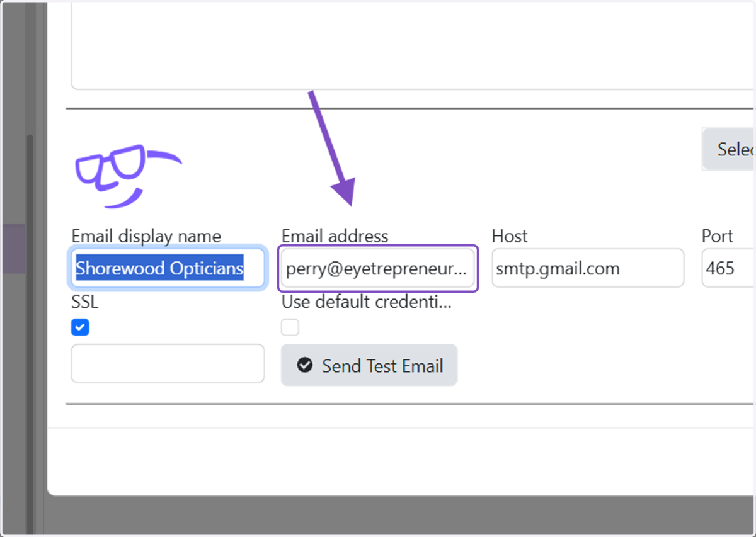
Task: Click the glasses logo image
Action: pos(129,176)
